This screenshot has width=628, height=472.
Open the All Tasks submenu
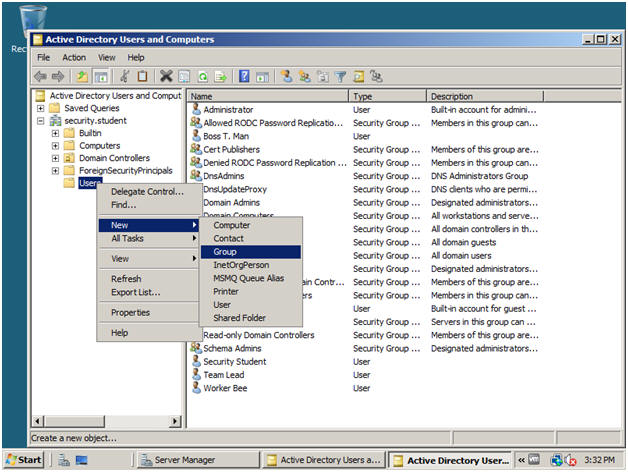pos(149,238)
